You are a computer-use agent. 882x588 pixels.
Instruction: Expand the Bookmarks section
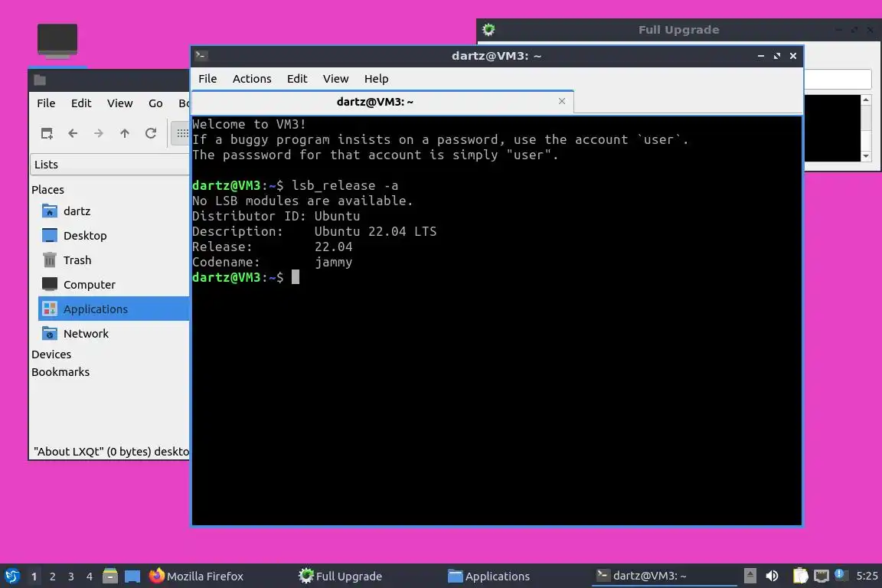click(60, 372)
